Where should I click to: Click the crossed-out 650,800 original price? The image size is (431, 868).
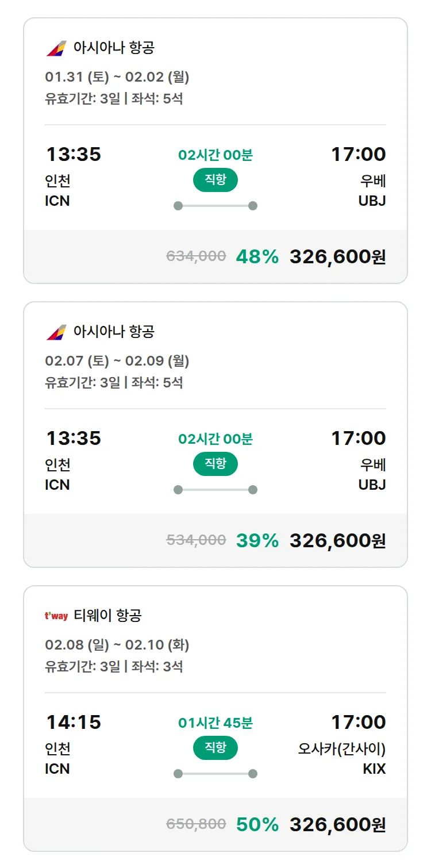196,824
